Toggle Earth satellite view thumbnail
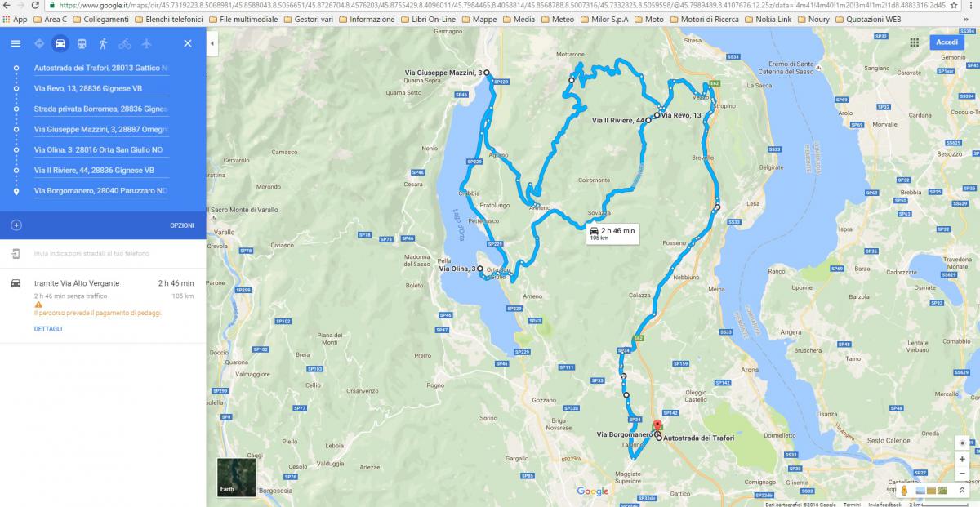Viewport: 980px width, 507px height. click(x=236, y=478)
